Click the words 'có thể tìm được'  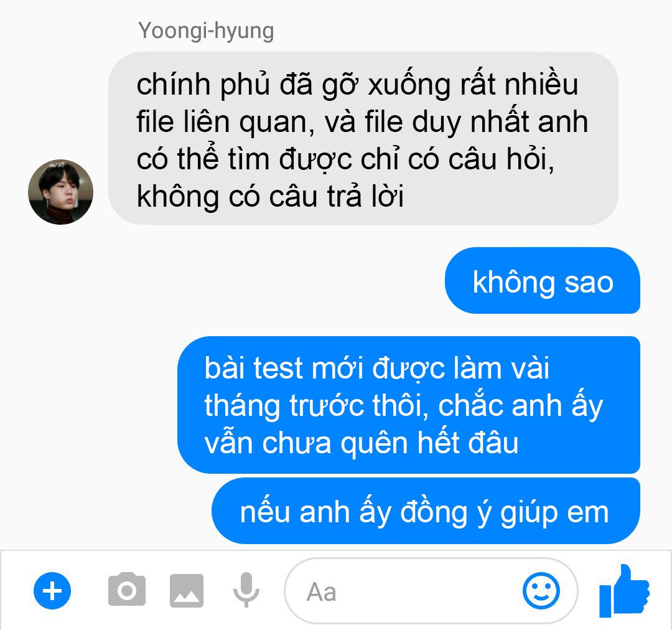coord(245,159)
